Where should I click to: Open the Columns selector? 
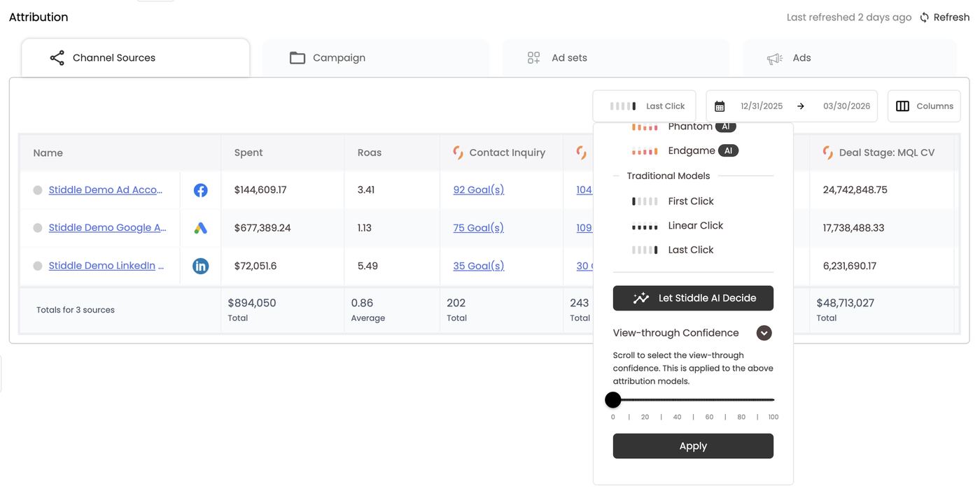click(924, 106)
